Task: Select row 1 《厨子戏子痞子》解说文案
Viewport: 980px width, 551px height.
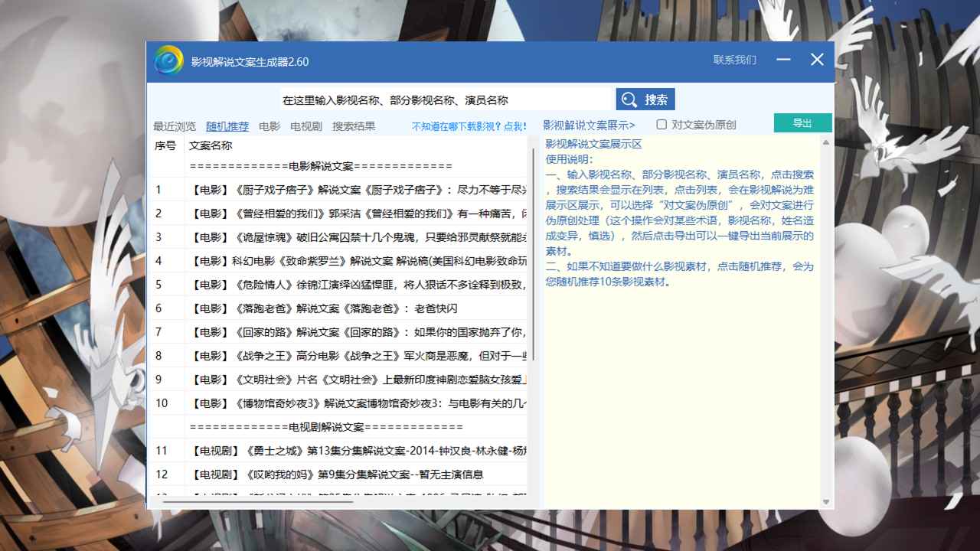Action: (338, 190)
